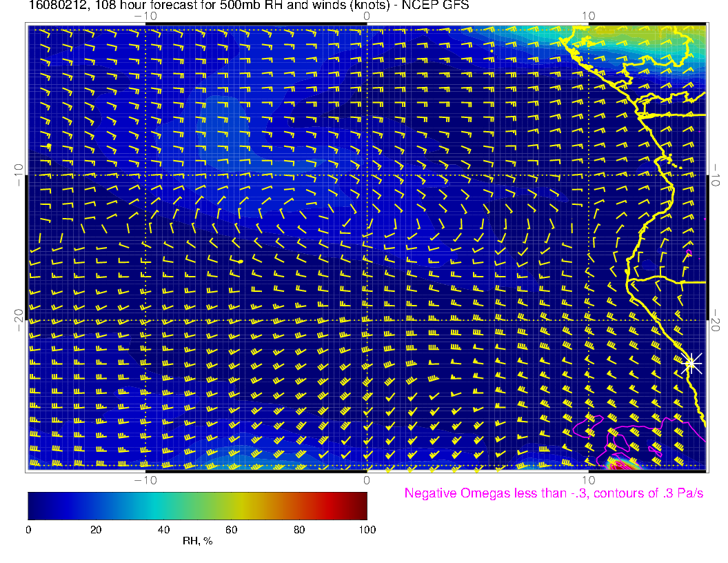The width and height of the screenshot is (728, 563).
Task: Click the left axis latitude label -20
Action: tap(18, 320)
